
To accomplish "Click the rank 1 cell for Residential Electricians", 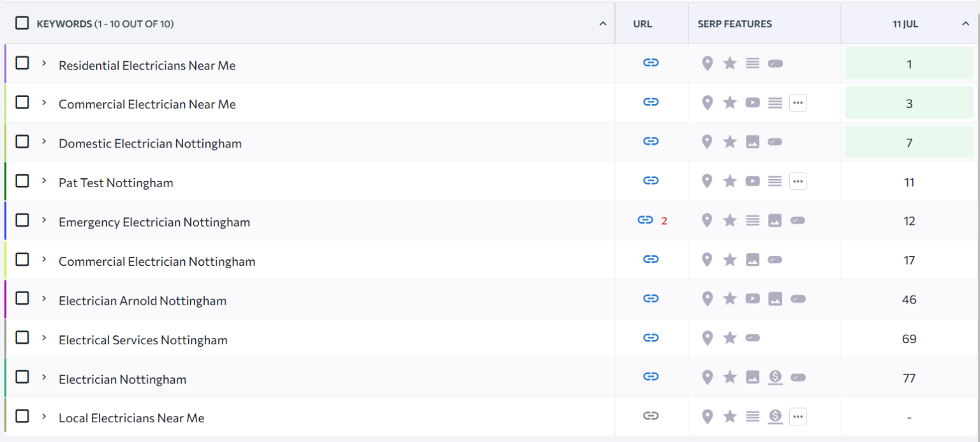I will (x=909, y=64).
